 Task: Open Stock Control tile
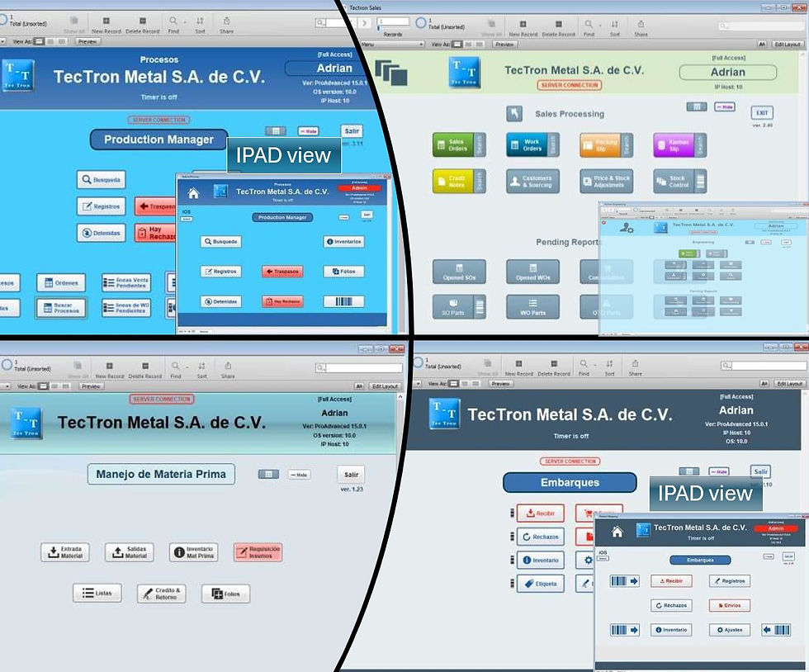(674, 181)
